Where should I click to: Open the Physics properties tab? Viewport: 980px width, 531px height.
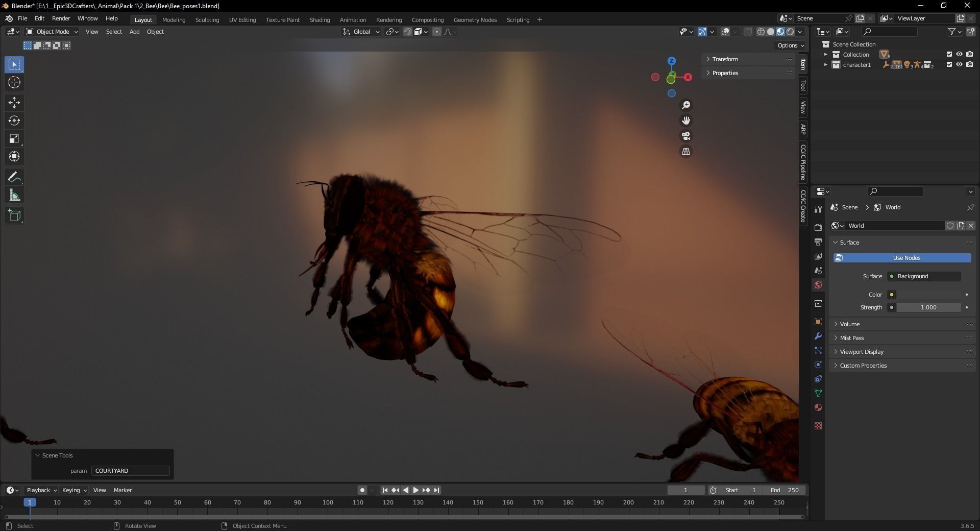click(x=818, y=365)
